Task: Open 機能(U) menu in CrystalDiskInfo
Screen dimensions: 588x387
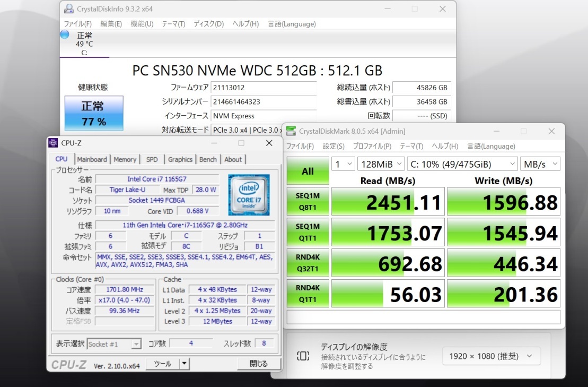Action: pyautogui.click(x=142, y=24)
